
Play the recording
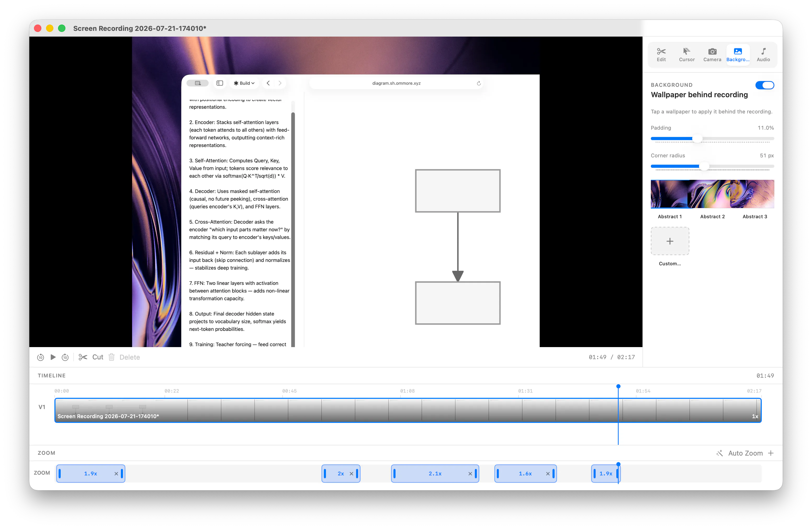[53, 357]
